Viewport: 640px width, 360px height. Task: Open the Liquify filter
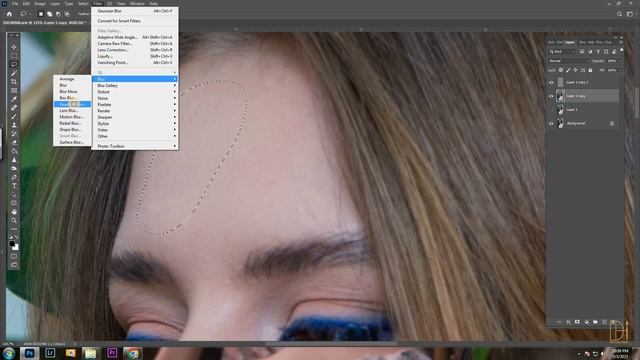click(135, 56)
